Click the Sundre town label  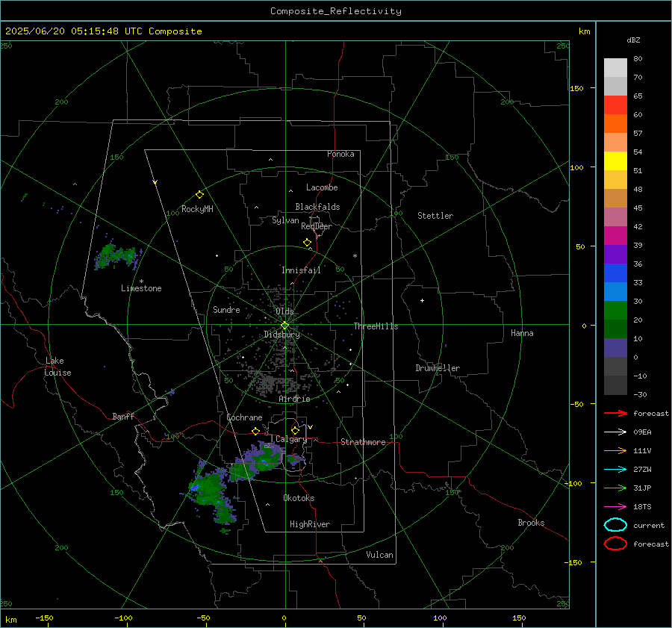coord(226,309)
